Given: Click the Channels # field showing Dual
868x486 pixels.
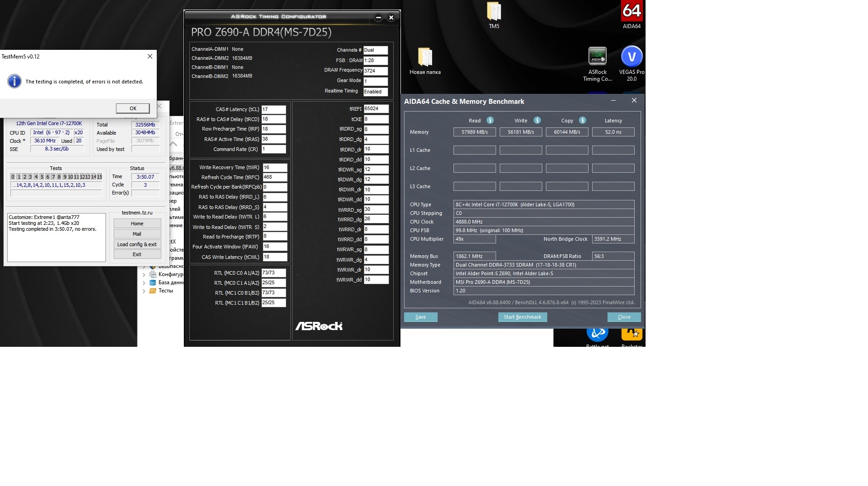Looking at the screenshot, I should (x=376, y=50).
